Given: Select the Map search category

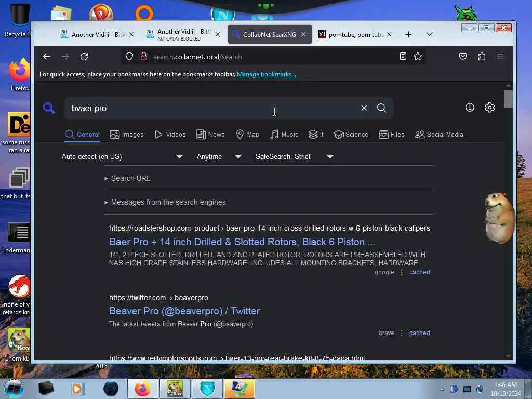Looking at the screenshot, I should (x=247, y=135).
